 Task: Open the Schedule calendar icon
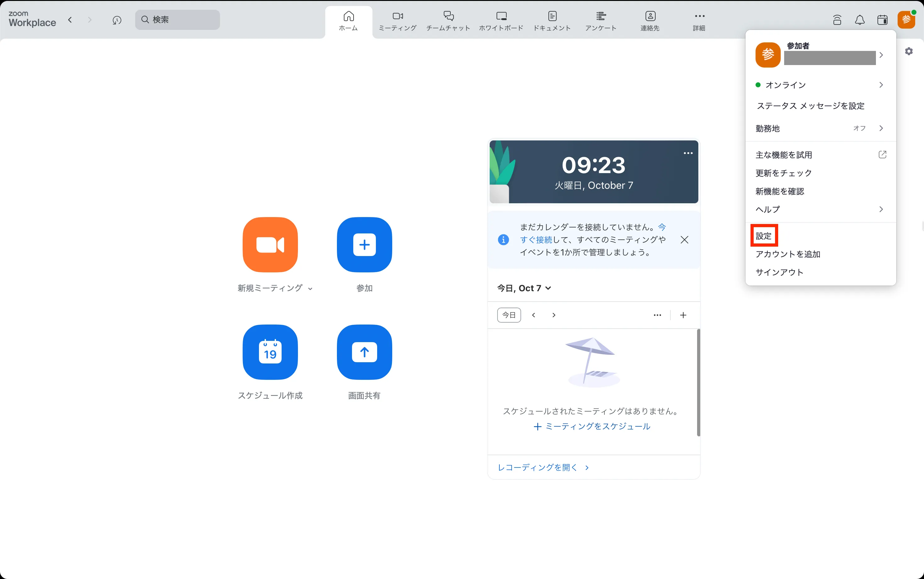(270, 352)
